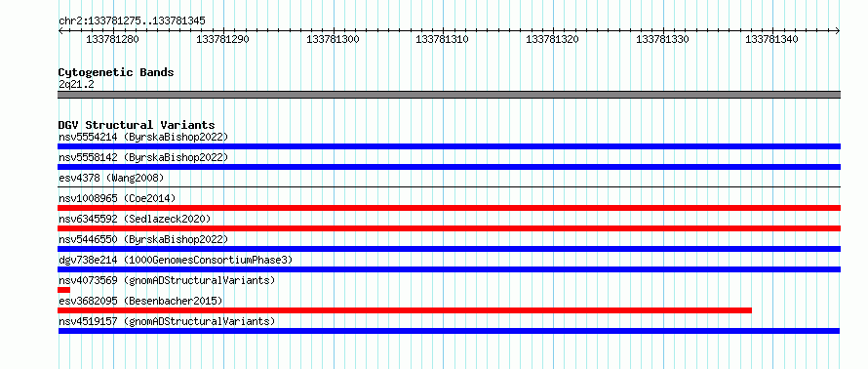Click ruler position 133781280
This screenshot has height=369, width=868.
click(x=113, y=39)
